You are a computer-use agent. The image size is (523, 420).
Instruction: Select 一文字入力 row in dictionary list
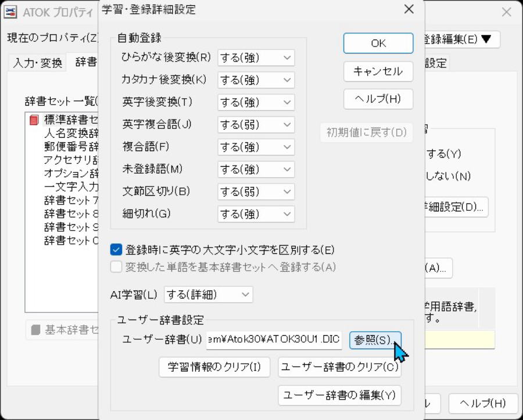71,186
